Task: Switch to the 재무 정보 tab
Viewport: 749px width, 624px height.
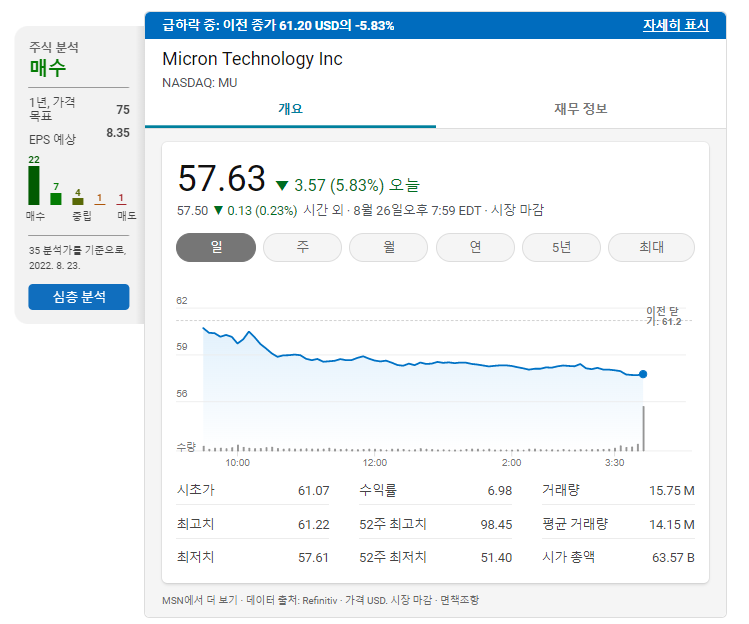Action: (580, 108)
